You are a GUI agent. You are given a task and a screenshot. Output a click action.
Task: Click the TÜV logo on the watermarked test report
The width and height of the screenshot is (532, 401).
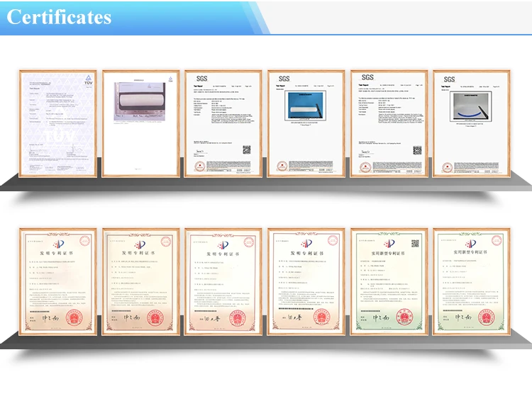click(x=88, y=80)
